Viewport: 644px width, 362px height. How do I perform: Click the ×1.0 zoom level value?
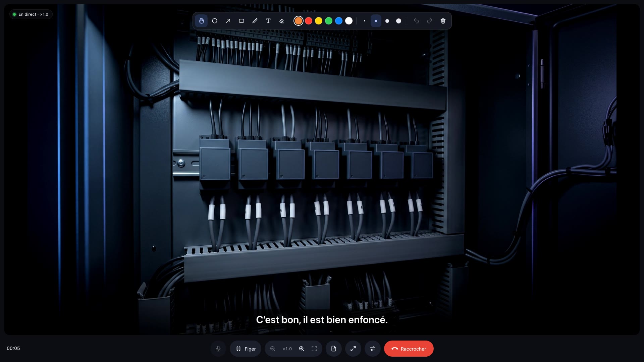click(x=287, y=349)
